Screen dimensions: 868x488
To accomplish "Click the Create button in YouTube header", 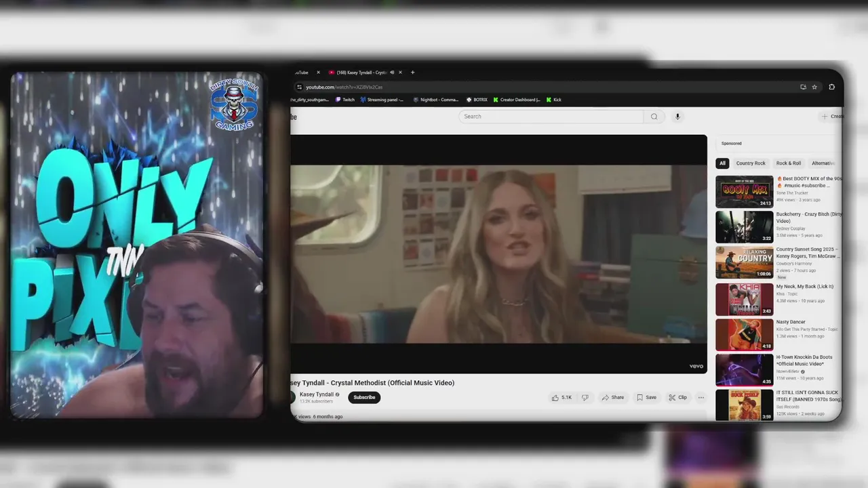I will (833, 117).
